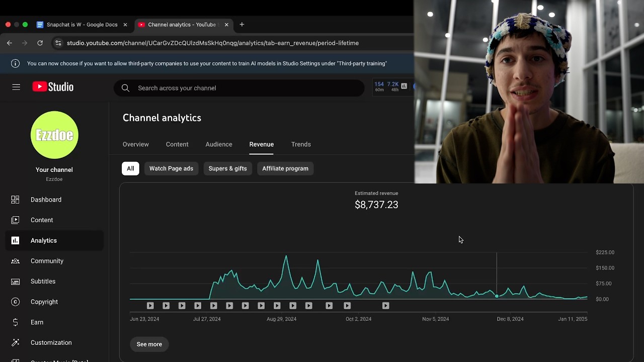Click the See more button
Image resolution: width=644 pixels, height=362 pixels.
pyautogui.click(x=149, y=344)
